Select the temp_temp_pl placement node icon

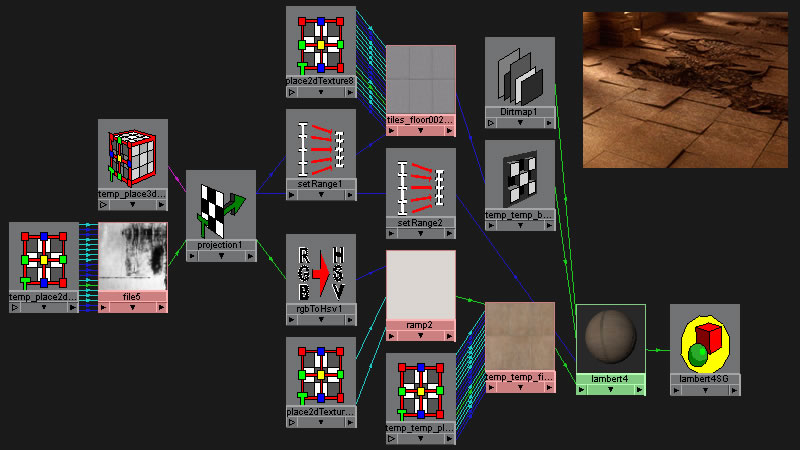pos(421,388)
